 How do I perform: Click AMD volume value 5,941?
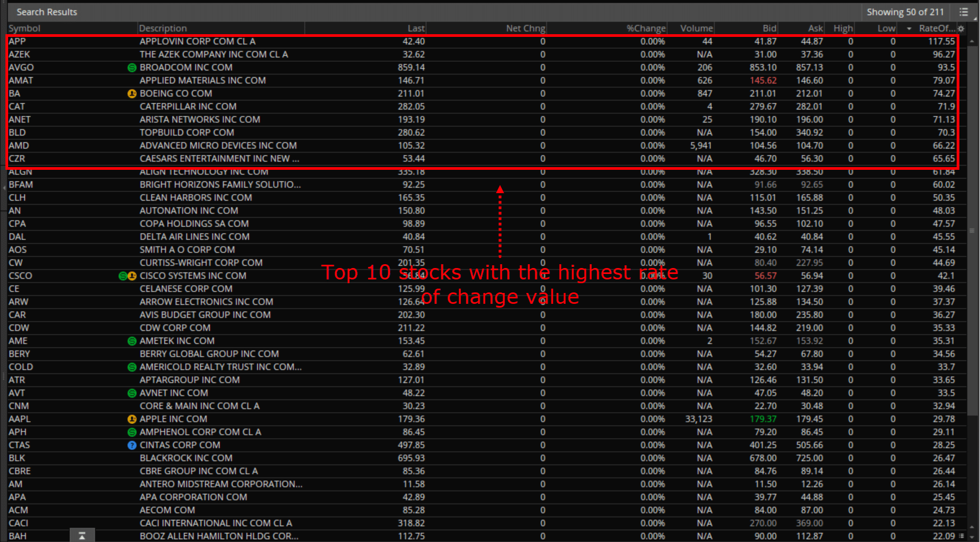coord(701,145)
